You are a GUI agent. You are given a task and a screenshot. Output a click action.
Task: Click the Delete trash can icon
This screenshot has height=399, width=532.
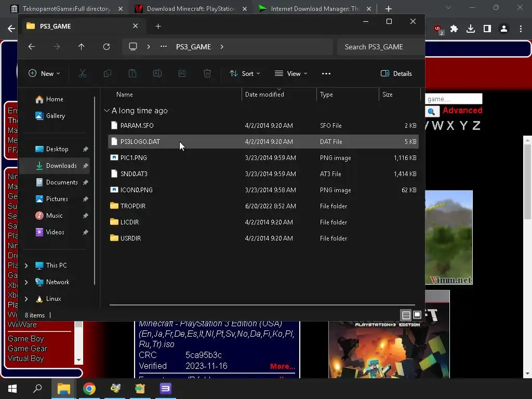(207, 73)
